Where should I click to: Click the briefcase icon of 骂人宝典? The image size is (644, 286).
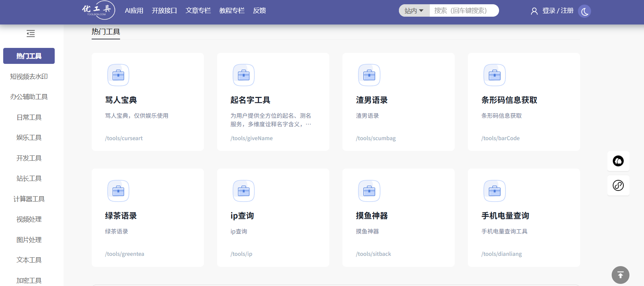[x=118, y=75]
